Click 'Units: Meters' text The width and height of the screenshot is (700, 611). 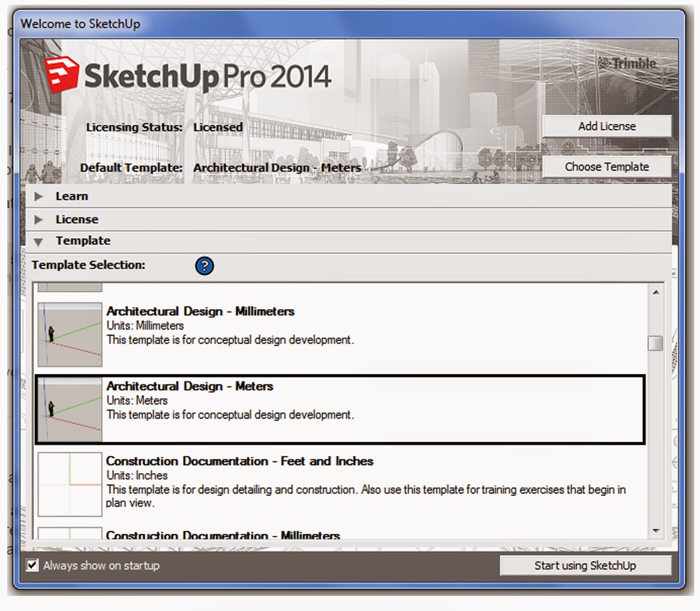point(137,401)
